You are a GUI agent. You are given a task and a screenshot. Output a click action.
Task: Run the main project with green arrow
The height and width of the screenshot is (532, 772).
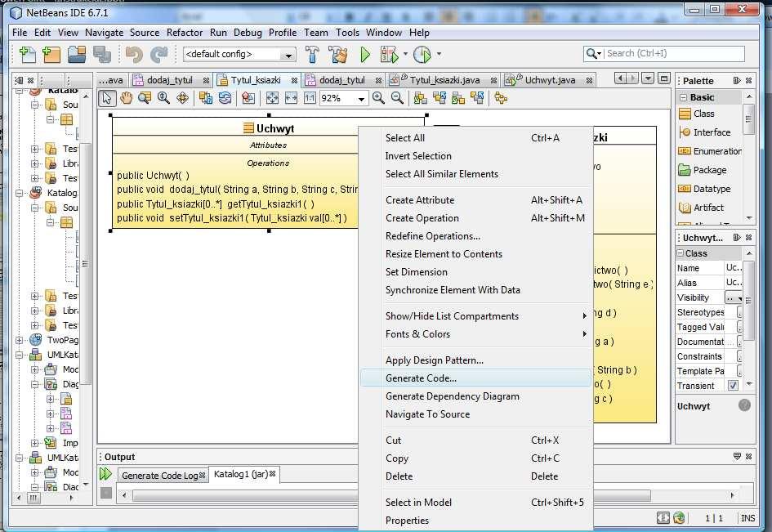365,54
